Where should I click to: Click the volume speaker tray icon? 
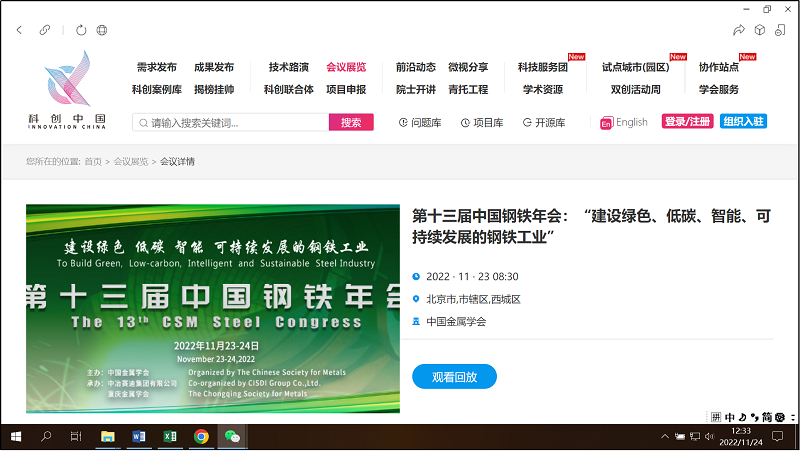click(x=709, y=436)
